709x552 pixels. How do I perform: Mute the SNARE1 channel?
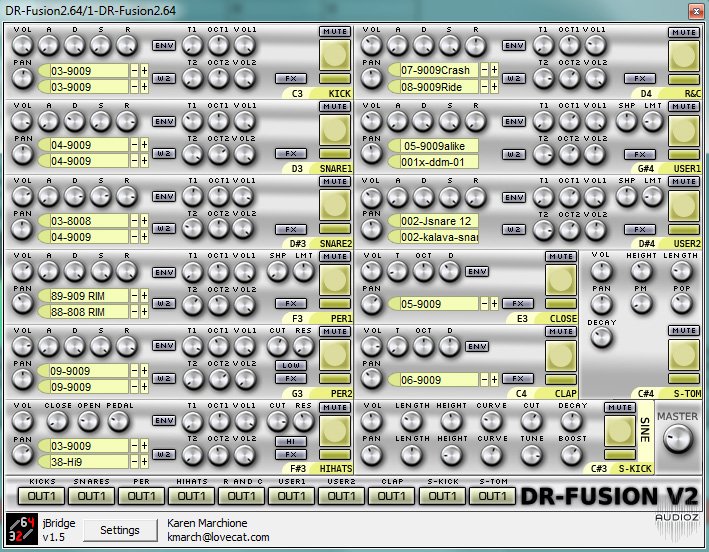click(335, 107)
